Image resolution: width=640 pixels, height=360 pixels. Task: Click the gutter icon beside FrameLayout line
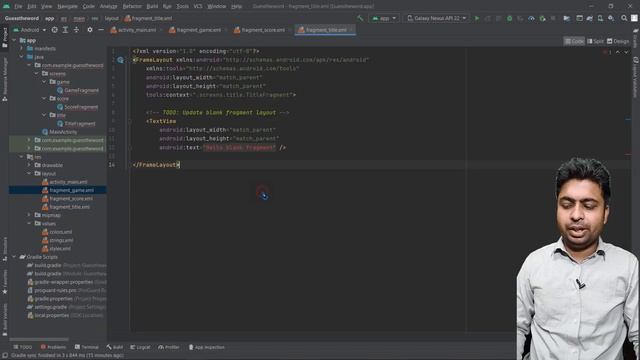120,60
